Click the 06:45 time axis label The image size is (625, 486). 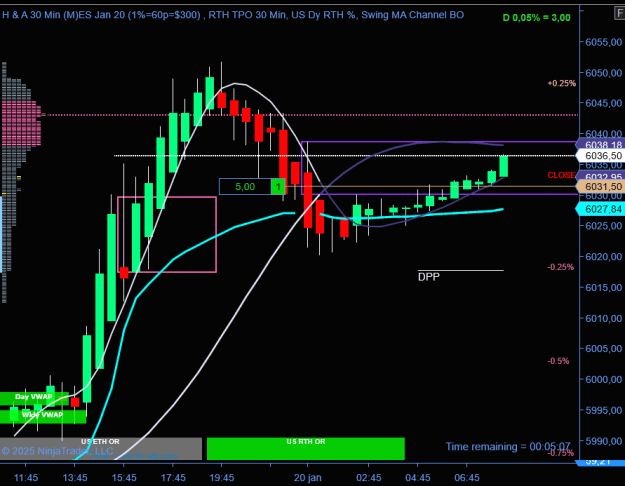click(x=467, y=478)
